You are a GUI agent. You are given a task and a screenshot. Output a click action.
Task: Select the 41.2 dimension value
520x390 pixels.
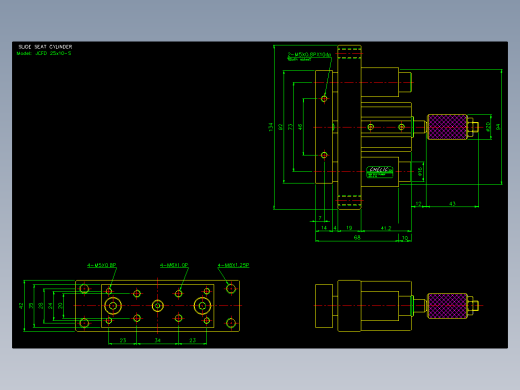(x=386, y=228)
